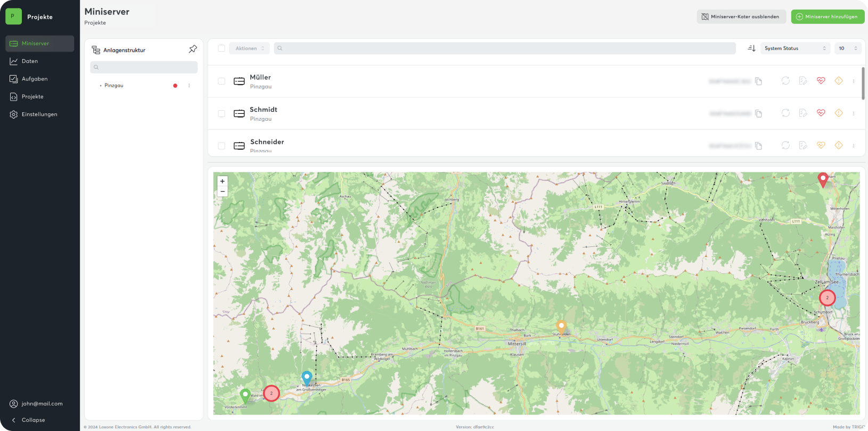Copy the Müller serial number
The height and width of the screenshot is (431, 868).
[x=758, y=81]
